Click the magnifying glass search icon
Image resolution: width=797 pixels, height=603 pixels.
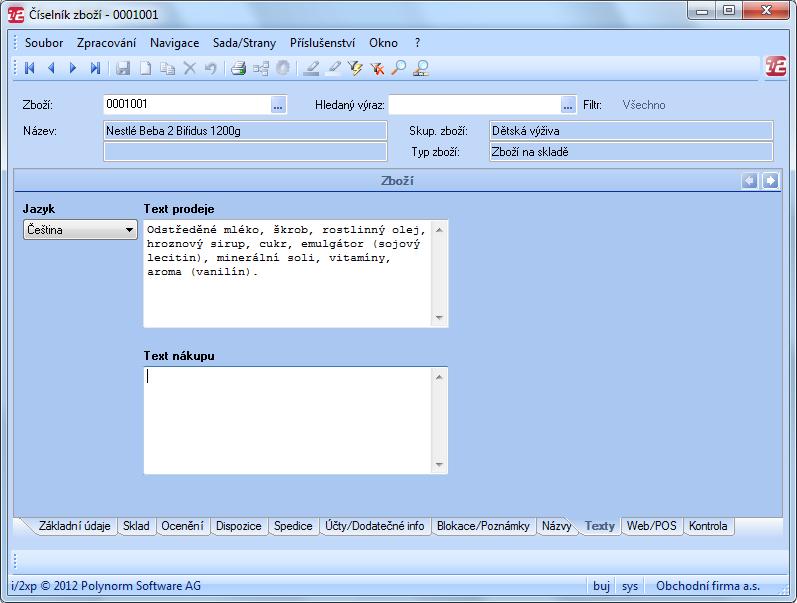click(x=399, y=68)
